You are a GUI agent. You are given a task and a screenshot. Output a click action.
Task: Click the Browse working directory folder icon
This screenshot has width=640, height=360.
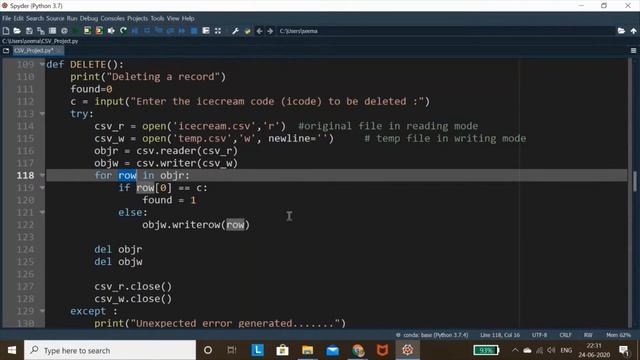(x=621, y=31)
